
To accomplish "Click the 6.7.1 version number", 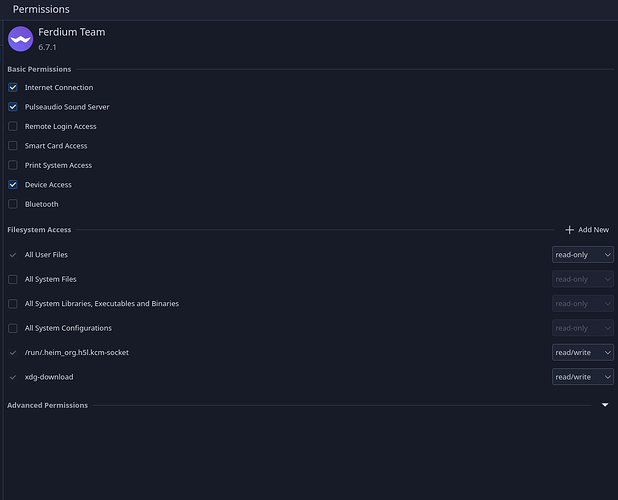I will click(x=47, y=47).
